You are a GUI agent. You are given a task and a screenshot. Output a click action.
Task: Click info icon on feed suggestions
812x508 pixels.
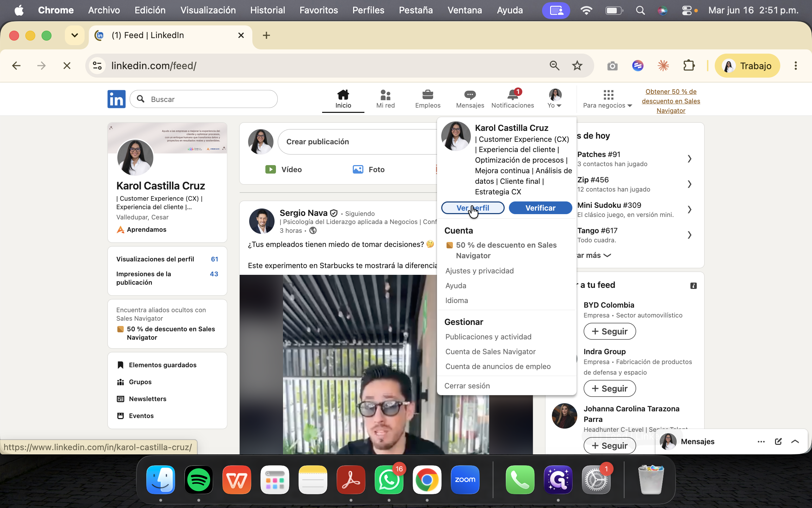[693, 285]
